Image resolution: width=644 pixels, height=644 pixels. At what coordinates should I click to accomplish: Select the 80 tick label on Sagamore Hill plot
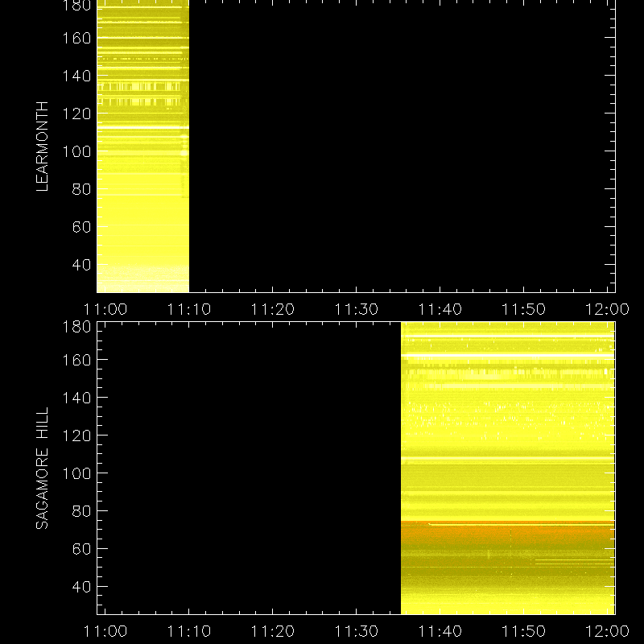[81, 511]
